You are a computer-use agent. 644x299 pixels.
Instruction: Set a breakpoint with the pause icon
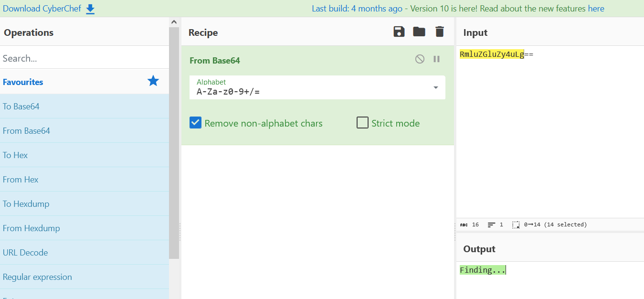pos(436,59)
